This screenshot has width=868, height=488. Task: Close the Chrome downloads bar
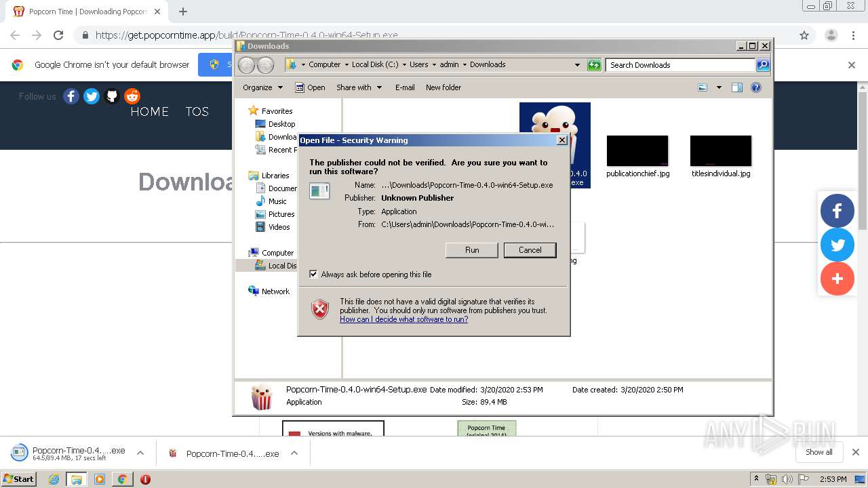coord(856,452)
